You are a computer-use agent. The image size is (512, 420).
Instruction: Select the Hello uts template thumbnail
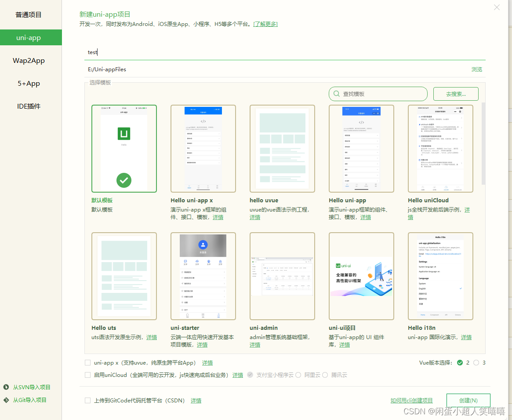point(124,276)
